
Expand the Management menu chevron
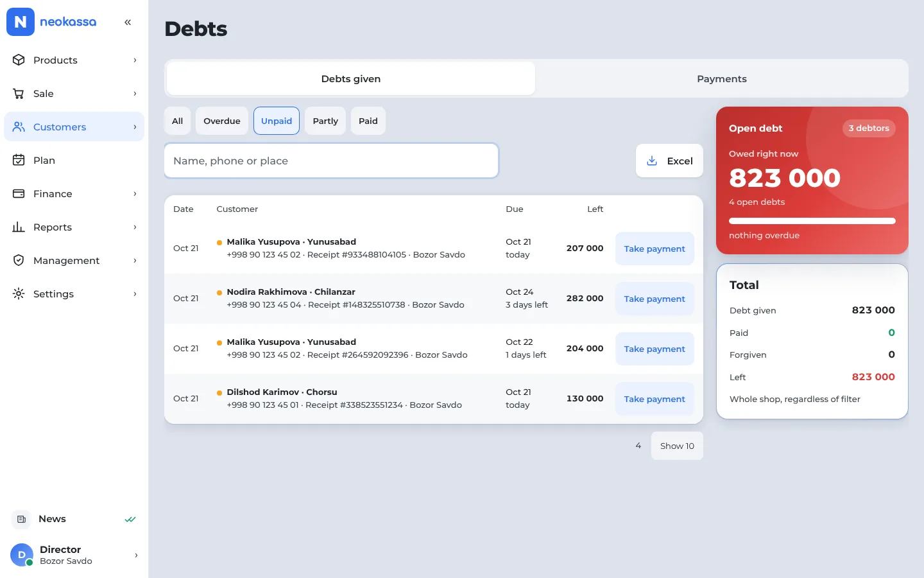pyautogui.click(x=135, y=260)
